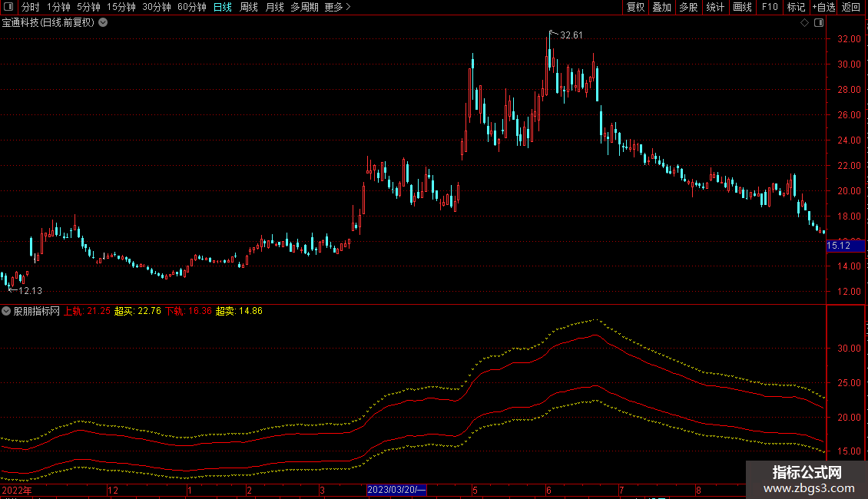The image size is (868, 499).
Task: Add stock via +自选 button
Action: 823,7
